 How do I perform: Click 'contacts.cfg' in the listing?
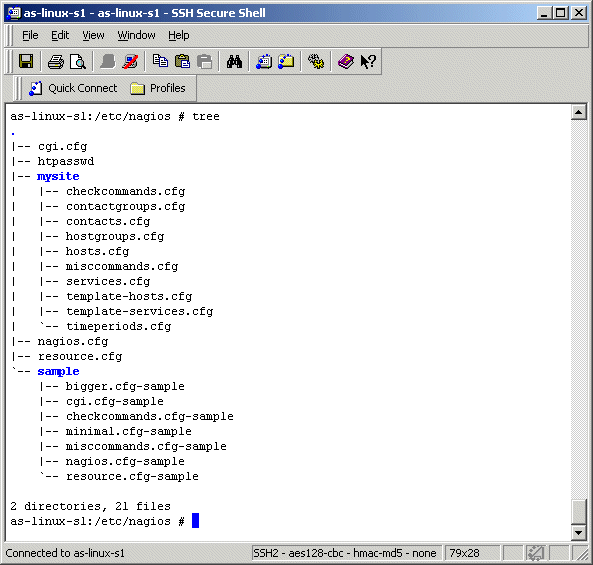[x=108, y=222]
